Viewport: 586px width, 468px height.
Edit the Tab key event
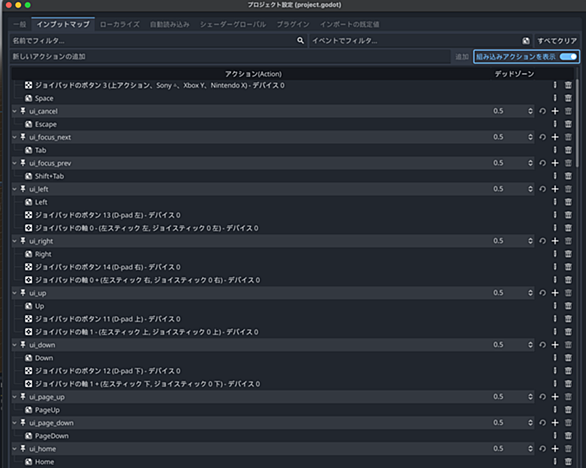tap(555, 150)
